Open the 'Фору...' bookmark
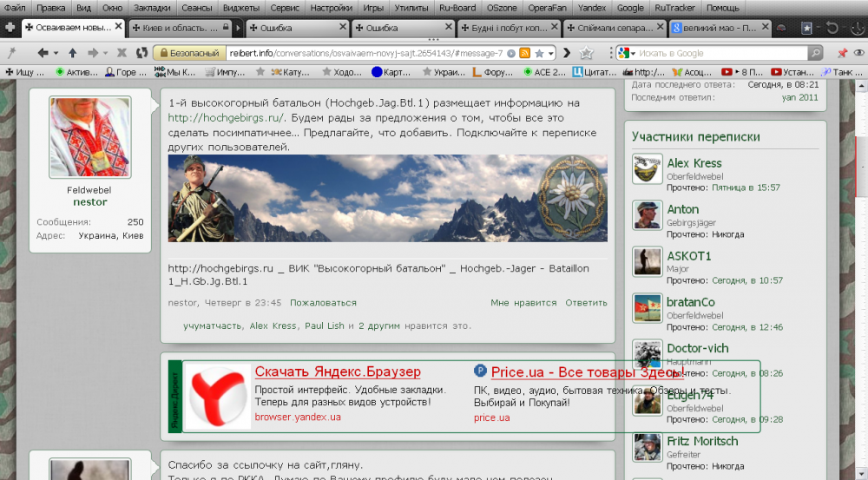 pos(493,72)
